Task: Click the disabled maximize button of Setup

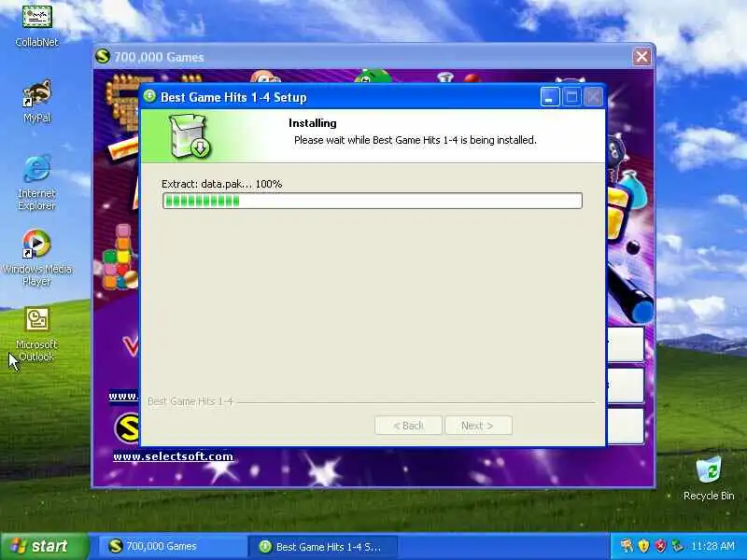Action: pos(571,97)
